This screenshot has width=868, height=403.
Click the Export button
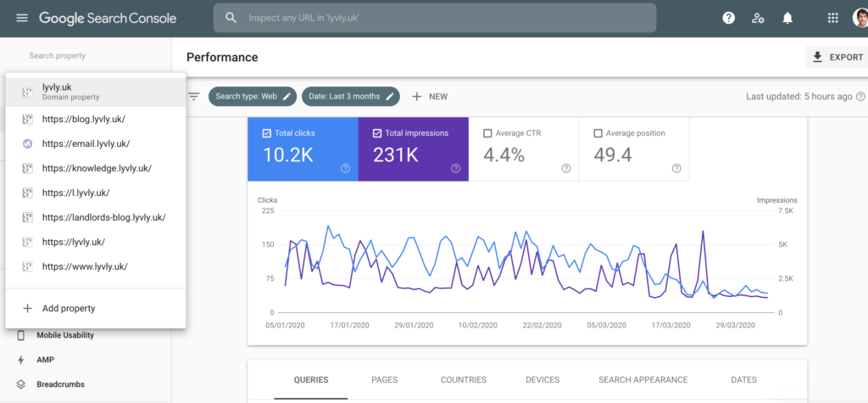pyautogui.click(x=837, y=57)
